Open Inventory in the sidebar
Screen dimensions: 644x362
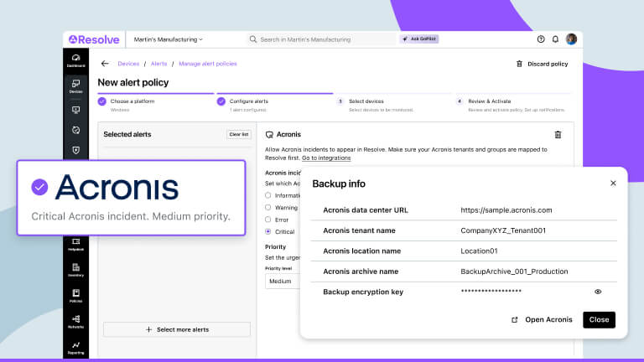(76, 270)
